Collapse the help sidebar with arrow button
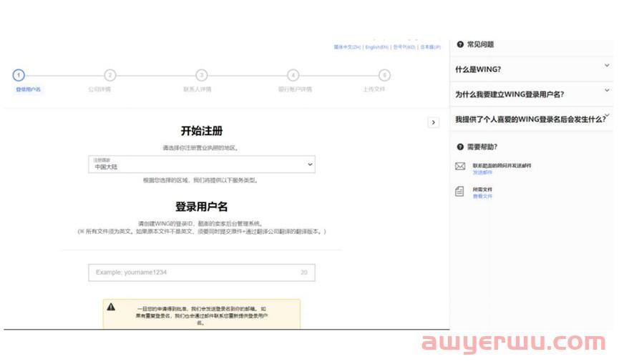This screenshot has height=364, width=619. (433, 122)
